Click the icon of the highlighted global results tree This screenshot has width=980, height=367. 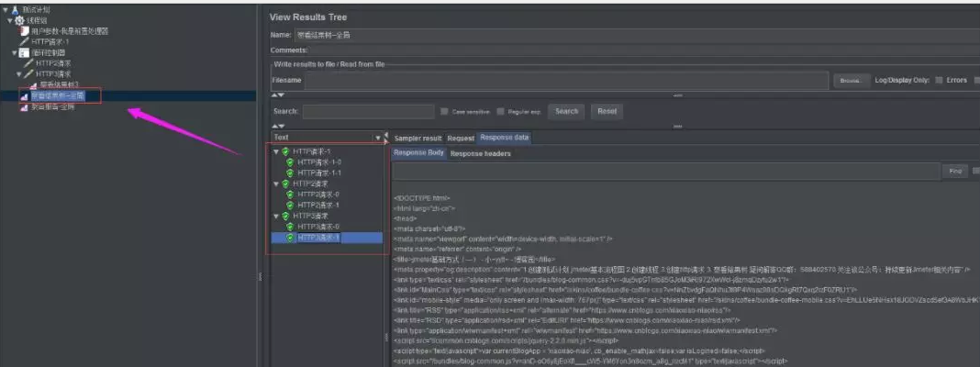(x=25, y=96)
